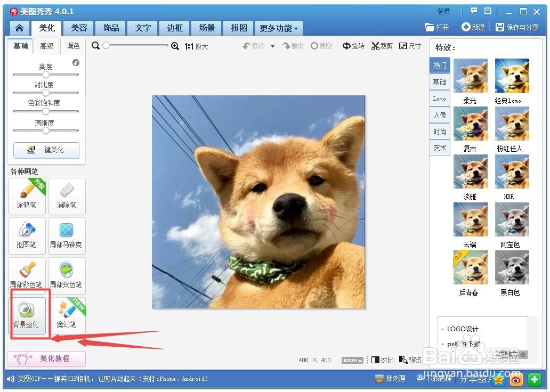Screen dimensions: 550x392
Task: Click 保存与分享 save and share
Action: click(517, 27)
